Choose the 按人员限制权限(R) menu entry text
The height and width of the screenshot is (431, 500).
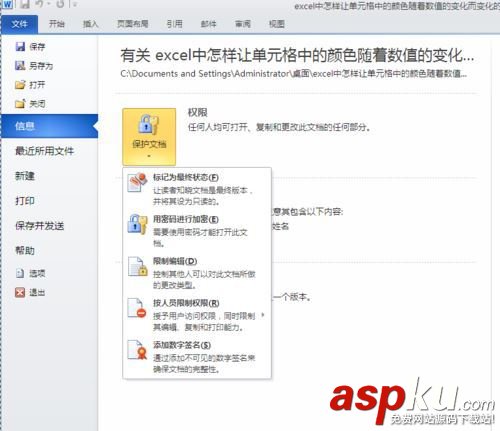pos(186,303)
